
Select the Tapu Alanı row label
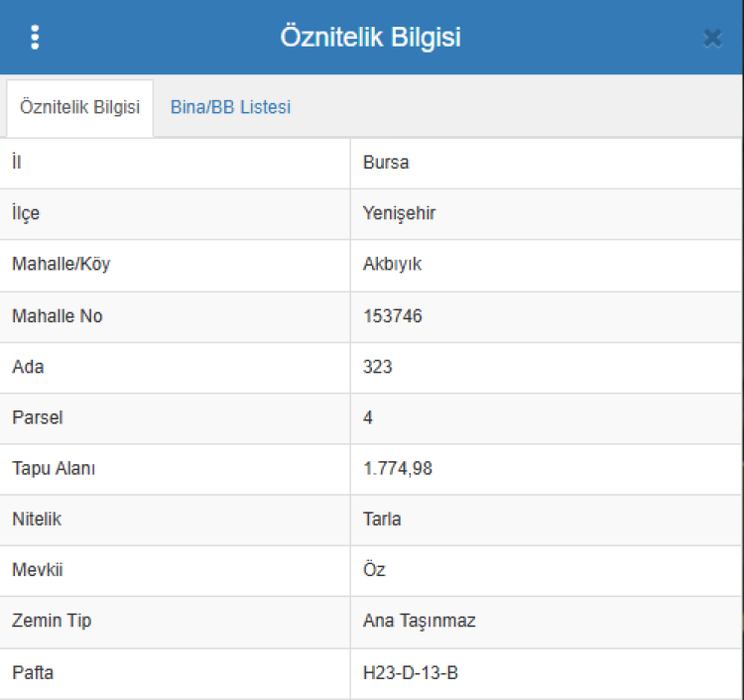(53, 469)
